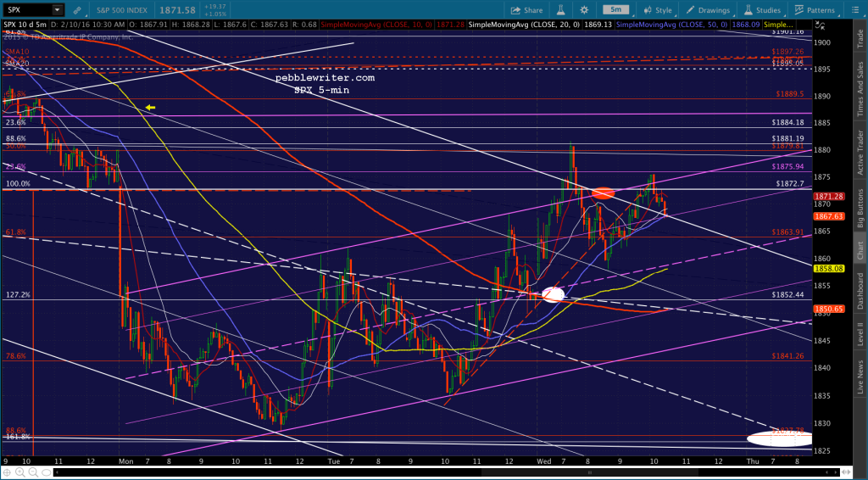Click the yellow arrow drawing on the chart
Image resolution: width=868 pixels, height=480 pixels.
(150, 108)
